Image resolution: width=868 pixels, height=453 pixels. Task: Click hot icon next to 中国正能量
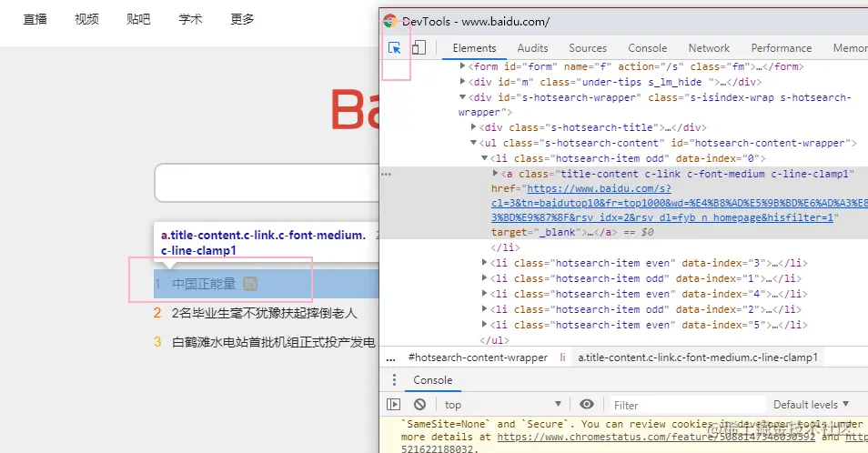pos(250,284)
